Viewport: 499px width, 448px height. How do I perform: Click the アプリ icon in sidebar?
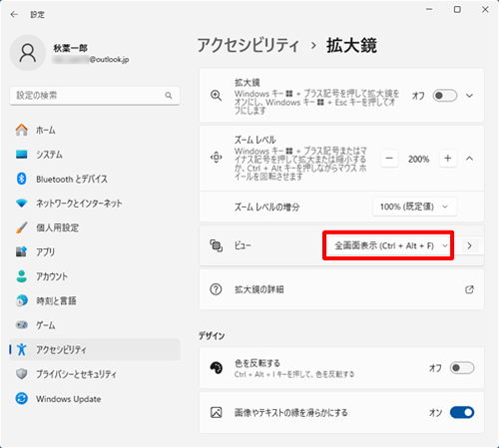tap(22, 252)
